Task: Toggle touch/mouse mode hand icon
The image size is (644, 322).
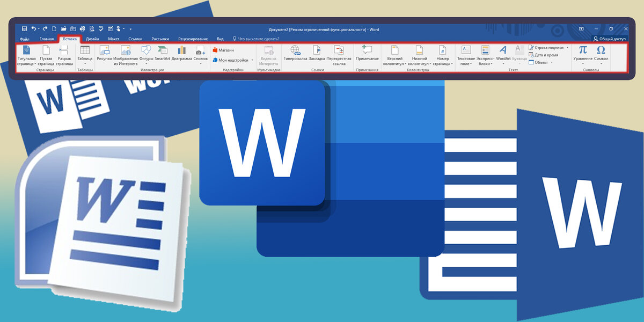Action: point(118,28)
